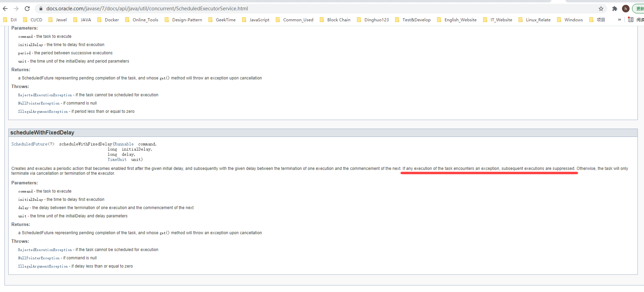The width and height of the screenshot is (644, 292).
Task: Open the Block Chain bookmark folder
Action: click(x=335, y=20)
